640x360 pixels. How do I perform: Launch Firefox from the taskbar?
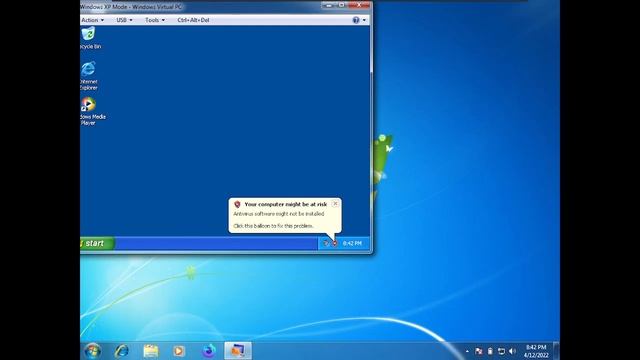coord(209,351)
